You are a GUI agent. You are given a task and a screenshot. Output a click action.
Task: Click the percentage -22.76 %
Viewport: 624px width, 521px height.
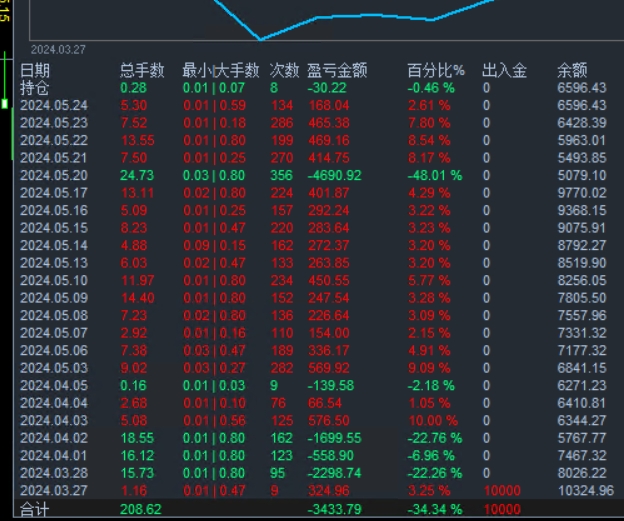tap(435, 438)
